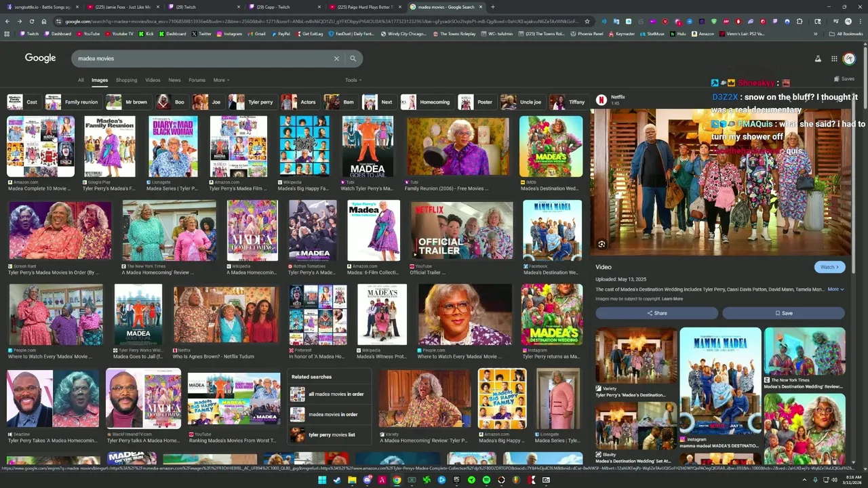Show hidden system tray icons

[804, 480]
